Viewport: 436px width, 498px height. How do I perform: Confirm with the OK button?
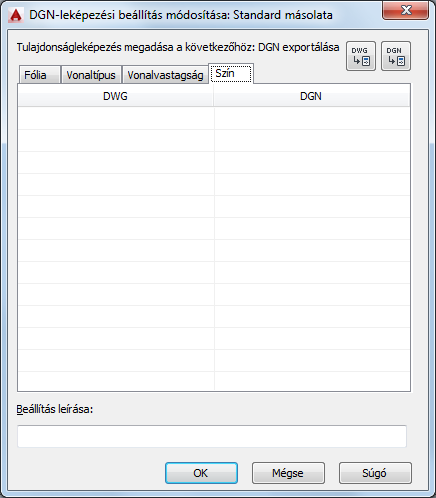point(201,473)
